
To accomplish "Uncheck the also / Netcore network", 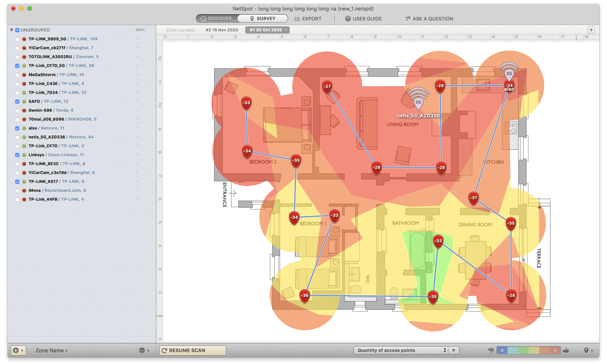I will [17, 128].
